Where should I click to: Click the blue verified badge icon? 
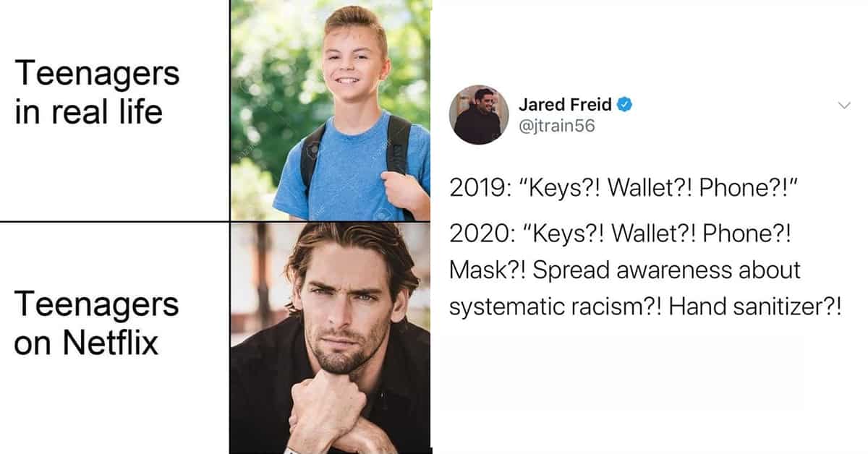click(624, 106)
